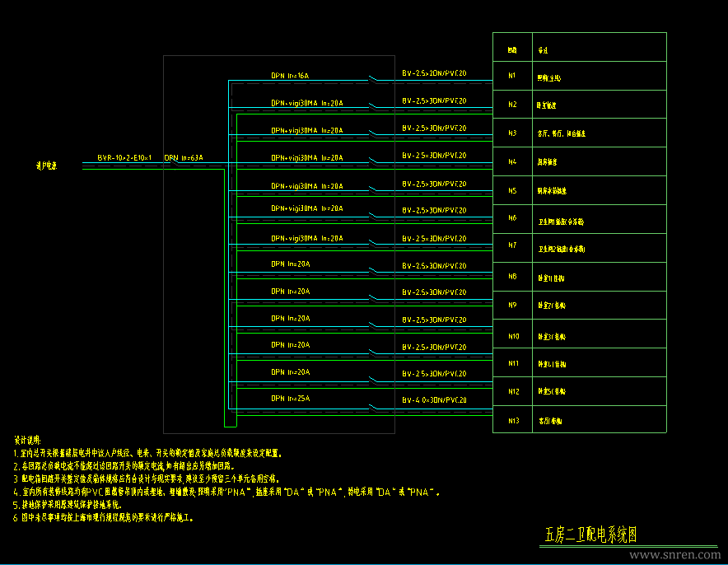This screenshot has width=728, height=565.
Task: Select the description text in the N3 row
Action: [x=562, y=133]
